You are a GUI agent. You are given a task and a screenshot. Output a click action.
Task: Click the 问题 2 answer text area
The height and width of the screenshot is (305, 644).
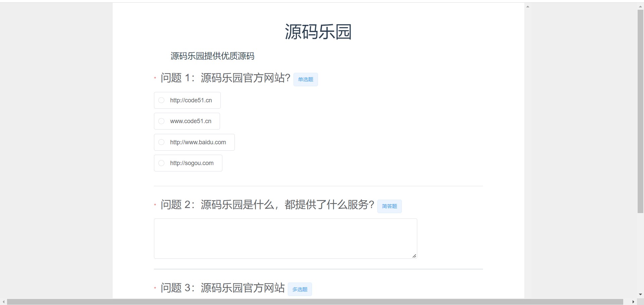(x=285, y=239)
